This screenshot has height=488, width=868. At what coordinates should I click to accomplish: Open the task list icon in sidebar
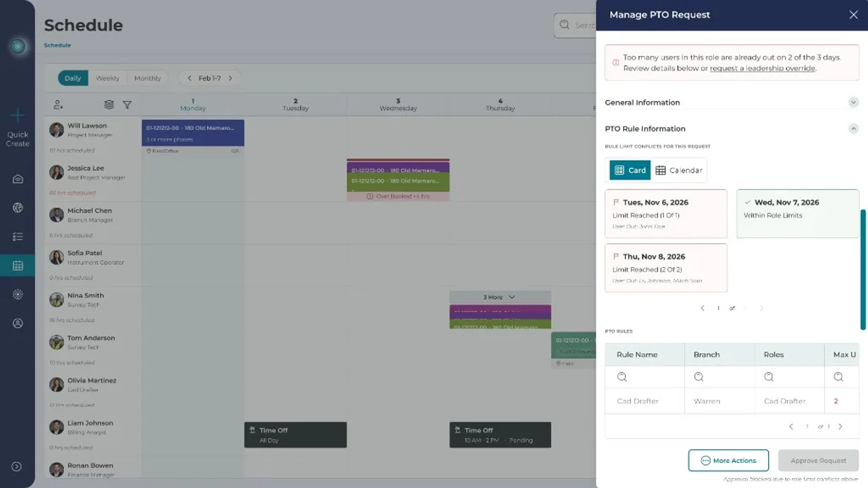pos(17,236)
